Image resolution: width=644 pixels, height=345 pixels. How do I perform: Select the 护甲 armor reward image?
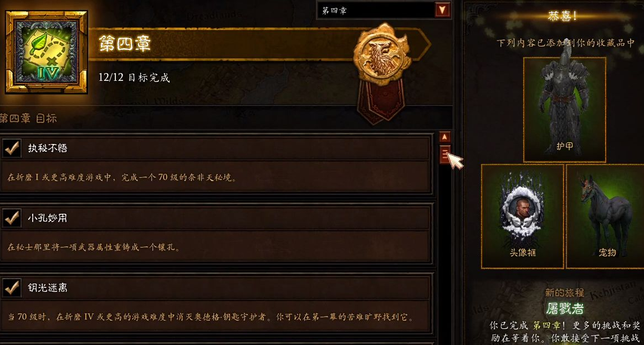coord(564,110)
